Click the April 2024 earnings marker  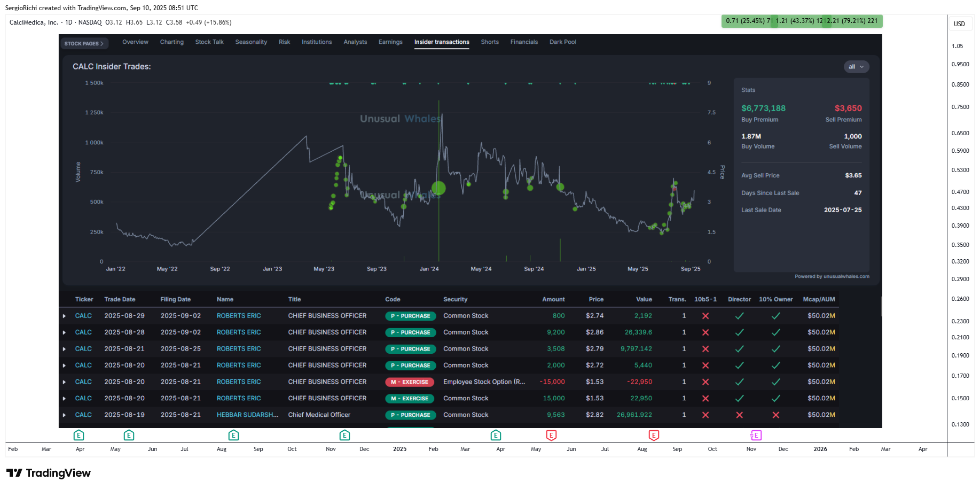(79, 435)
